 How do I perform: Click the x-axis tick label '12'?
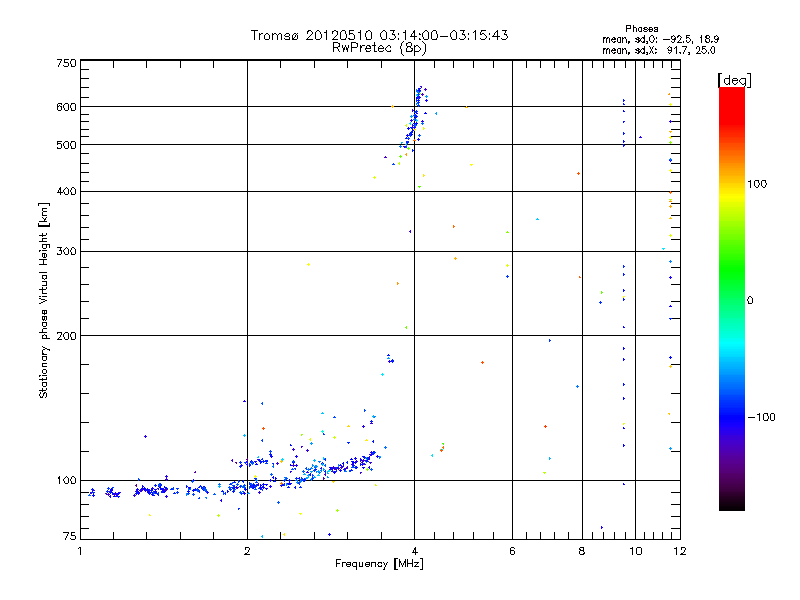(x=680, y=551)
